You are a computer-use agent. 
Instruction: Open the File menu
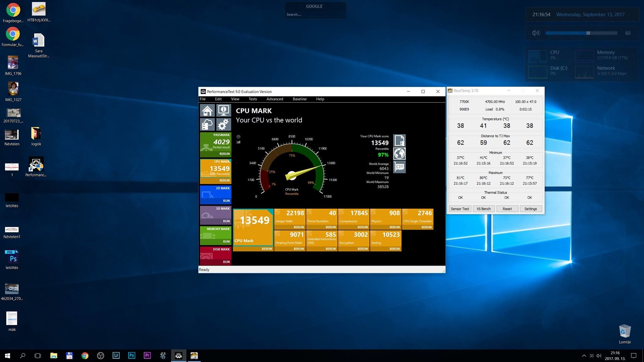pos(203,99)
